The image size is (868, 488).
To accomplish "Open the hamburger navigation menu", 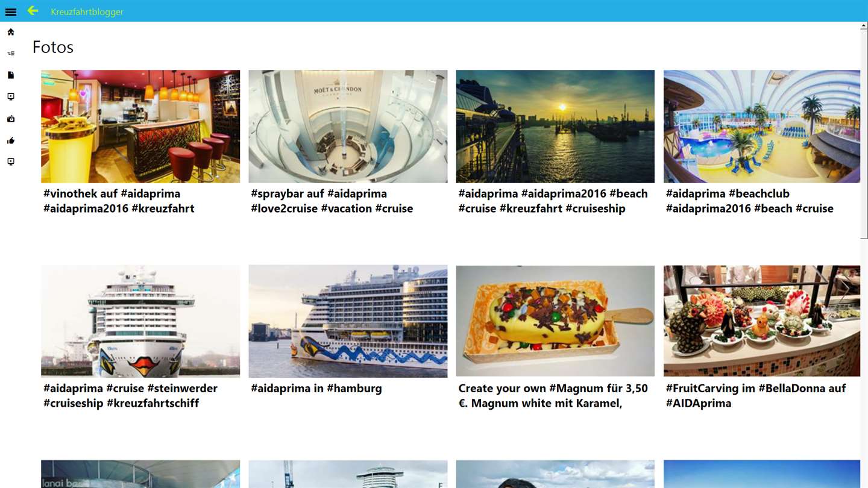I will click(x=11, y=11).
